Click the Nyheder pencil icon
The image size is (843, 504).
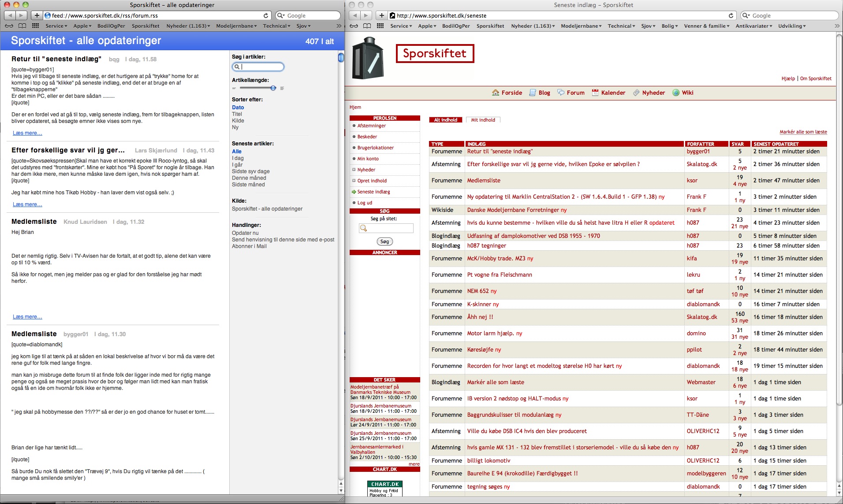point(636,93)
